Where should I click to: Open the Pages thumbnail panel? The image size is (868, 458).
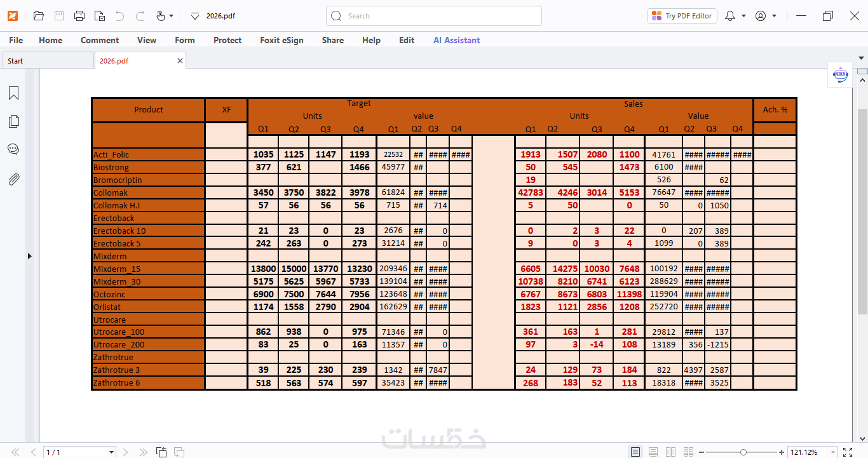[13, 121]
